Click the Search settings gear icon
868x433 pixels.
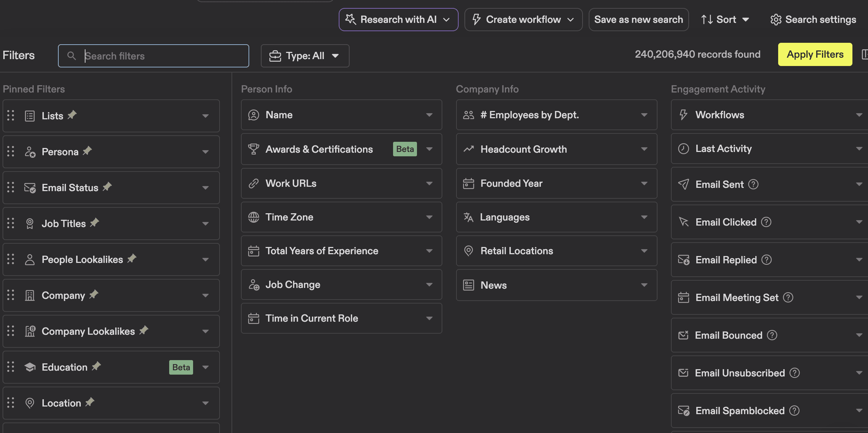tap(776, 20)
